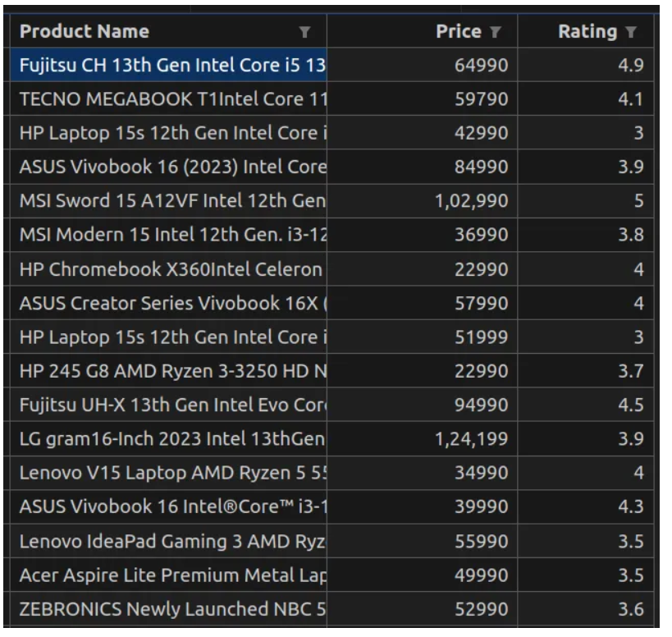Click price cell 1,24,199
The image size is (672, 637).
pos(422,438)
